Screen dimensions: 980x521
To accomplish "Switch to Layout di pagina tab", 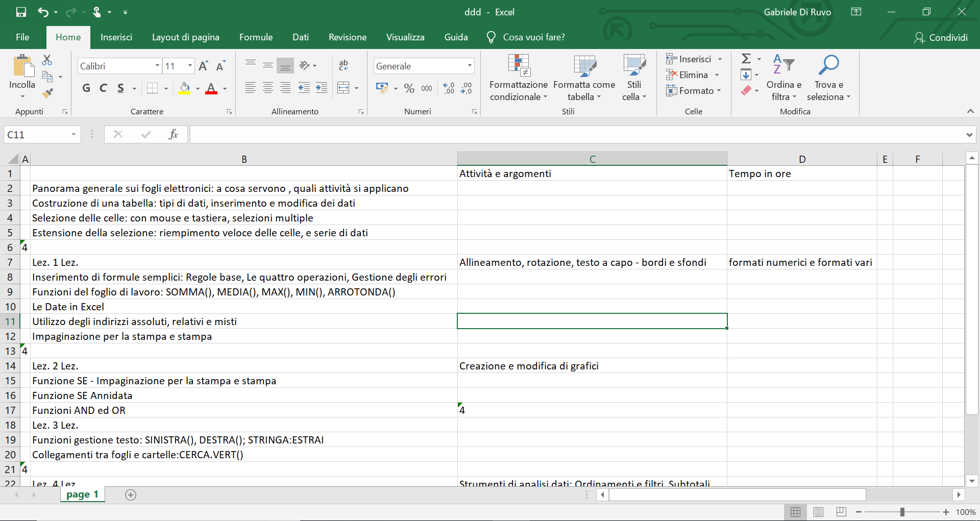I will 186,37.
